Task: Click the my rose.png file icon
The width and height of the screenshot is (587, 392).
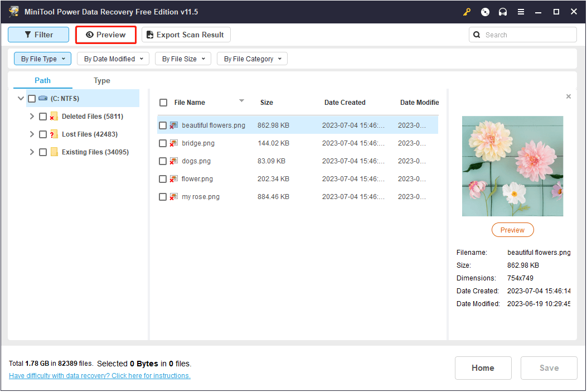Action: 174,197
